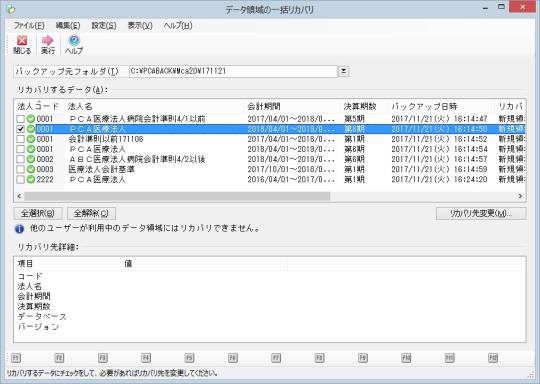540x384 pixels.
Task: Open the ファイル(F) menu
Action: pos(29,26)
